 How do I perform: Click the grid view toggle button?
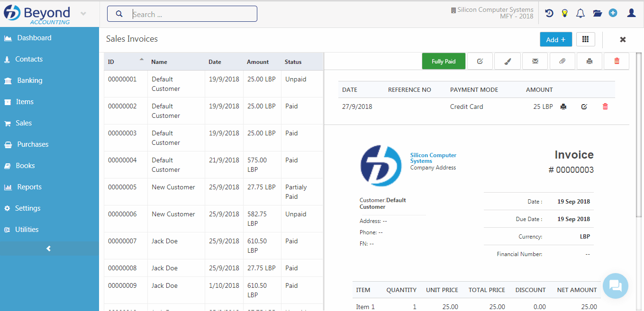click(x=586, y=39)
